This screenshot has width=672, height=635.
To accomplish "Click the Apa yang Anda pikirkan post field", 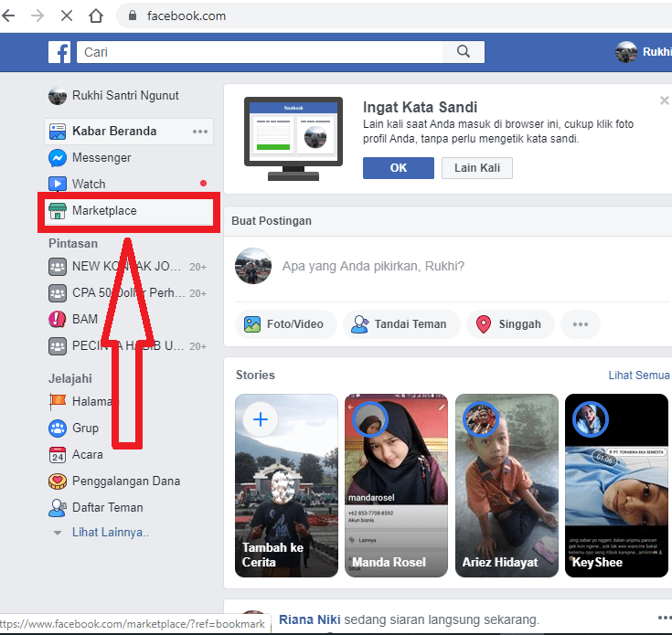I will coord(373,266).
